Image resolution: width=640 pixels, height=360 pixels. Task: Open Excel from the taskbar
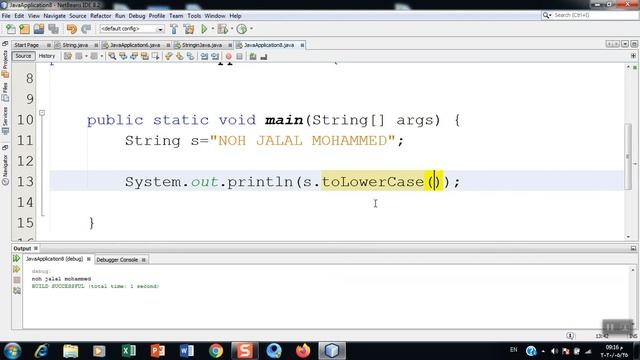pos(128,351)
